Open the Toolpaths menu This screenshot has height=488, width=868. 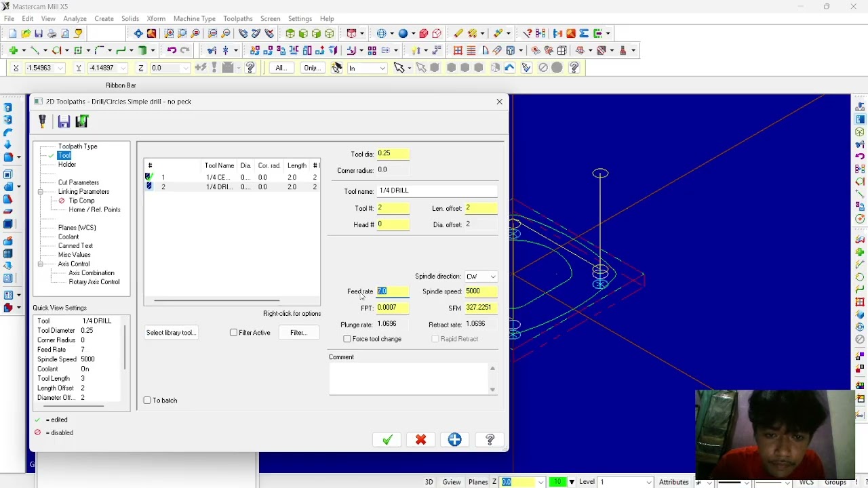pyautogui.click(x=237, y=18)
